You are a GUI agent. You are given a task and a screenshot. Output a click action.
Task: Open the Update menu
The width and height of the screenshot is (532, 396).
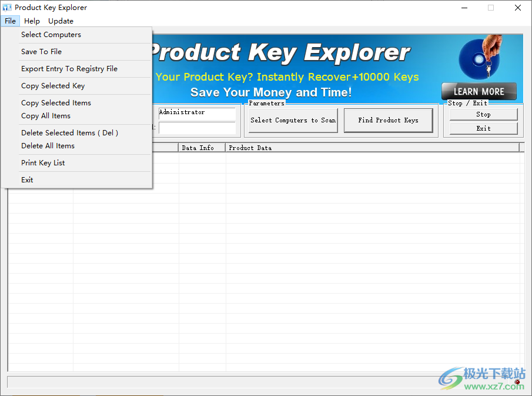[61, 21]
